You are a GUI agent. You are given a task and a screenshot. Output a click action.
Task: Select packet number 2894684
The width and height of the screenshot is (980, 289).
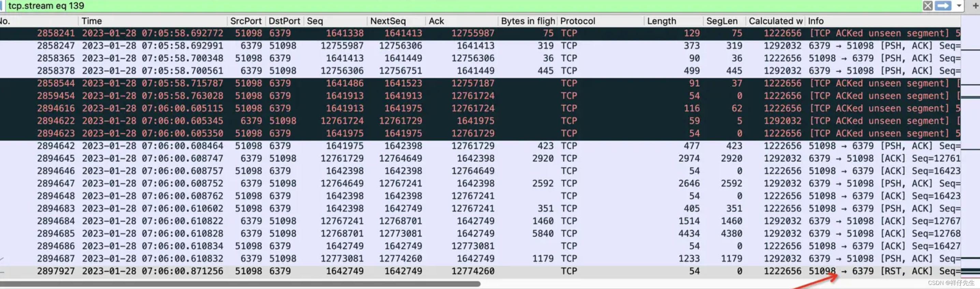(480, 222)
